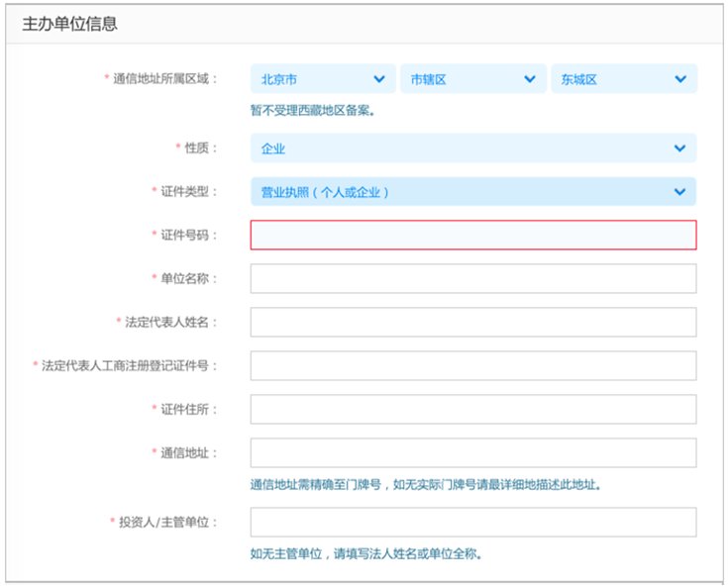
Task: Click the 如无主管单位 hint text
Action: (x=365, y=553)
